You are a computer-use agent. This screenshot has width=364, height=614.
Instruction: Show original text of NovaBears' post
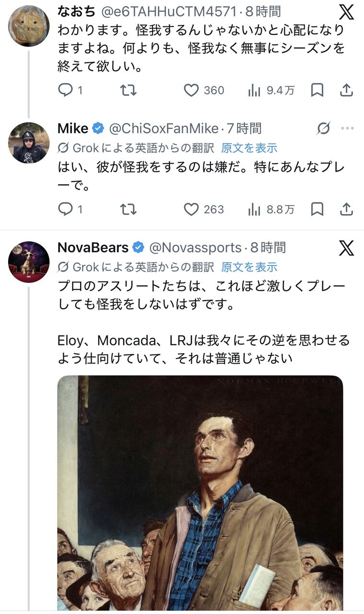click(x=249, y=267)
